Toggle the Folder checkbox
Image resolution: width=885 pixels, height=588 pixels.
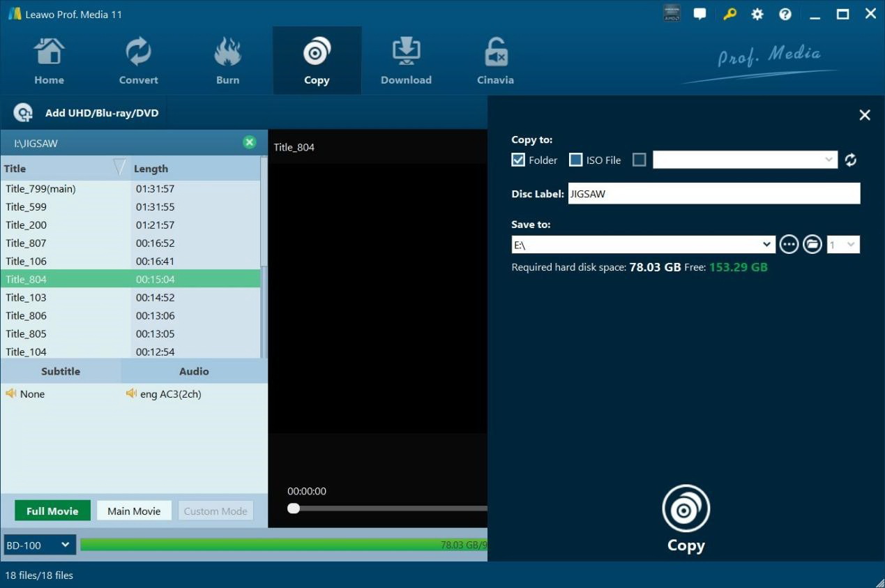point(518,160)
